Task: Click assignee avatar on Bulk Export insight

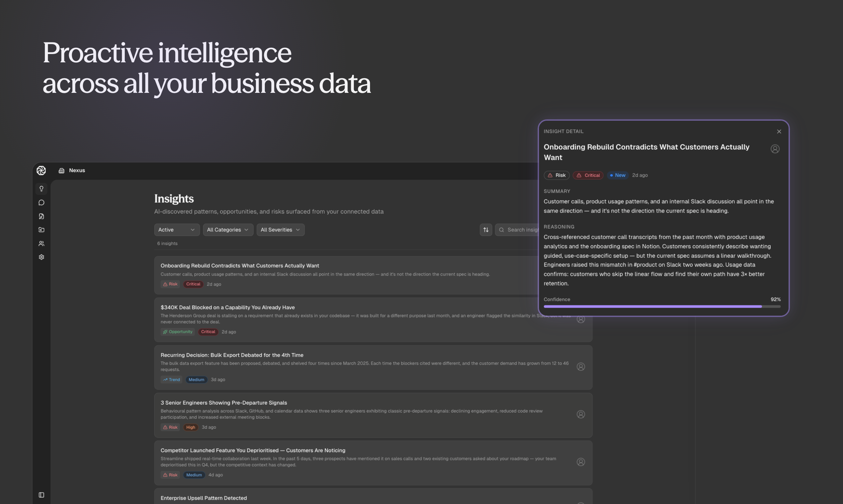Action: click(580, 367)
